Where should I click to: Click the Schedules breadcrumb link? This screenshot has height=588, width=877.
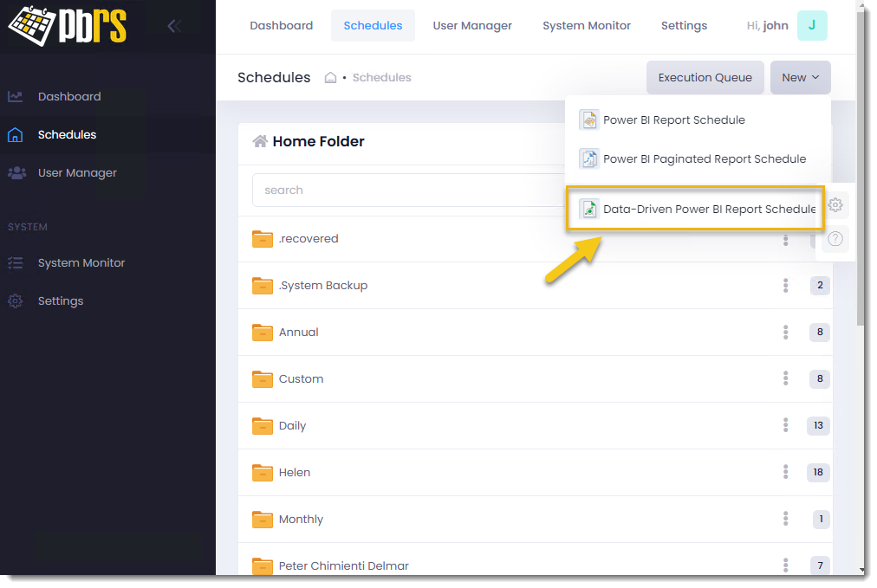click(x=382, y=78)
